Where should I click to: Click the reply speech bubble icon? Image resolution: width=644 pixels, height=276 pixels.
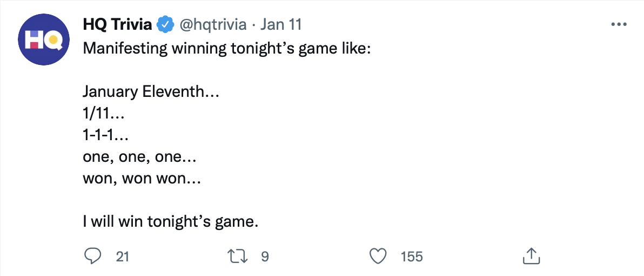93,256
